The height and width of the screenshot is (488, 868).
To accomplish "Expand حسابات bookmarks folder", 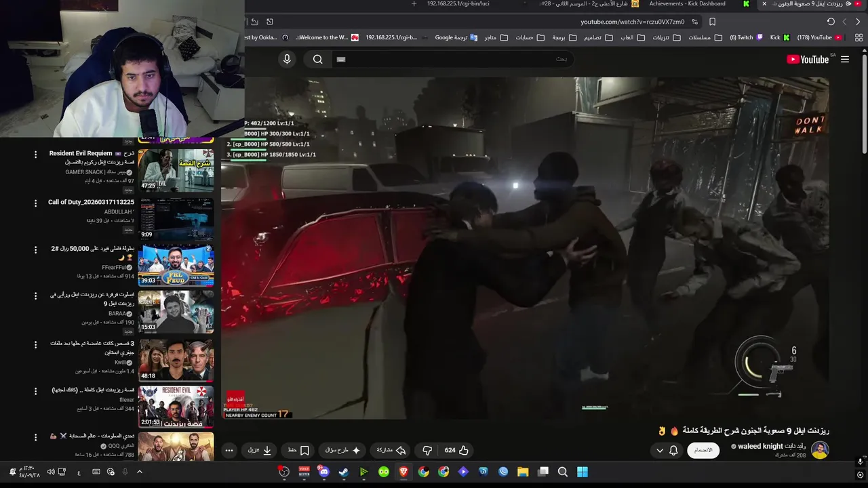I will pos(530,37).
